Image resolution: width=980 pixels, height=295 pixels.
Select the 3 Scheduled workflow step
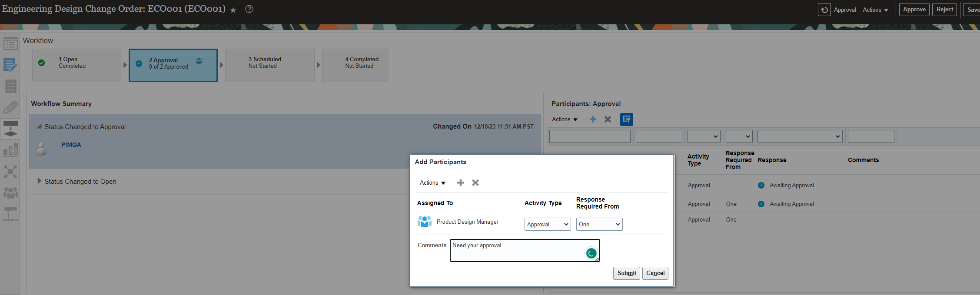point(269,65)
